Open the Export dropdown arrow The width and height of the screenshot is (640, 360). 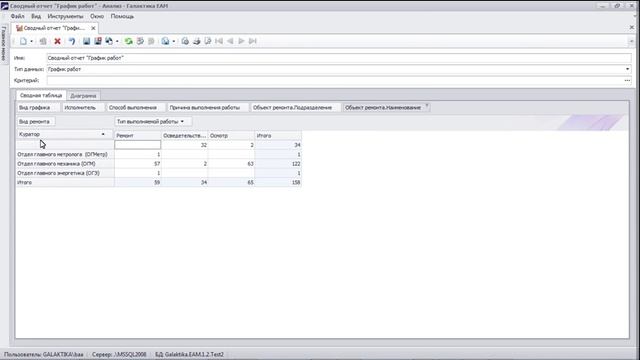pos(173,41)
